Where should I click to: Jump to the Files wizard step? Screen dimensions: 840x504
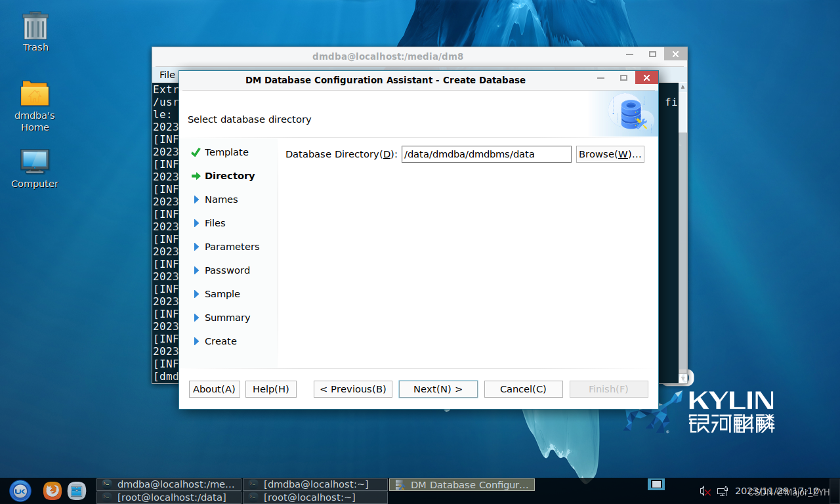coord(215,223)
